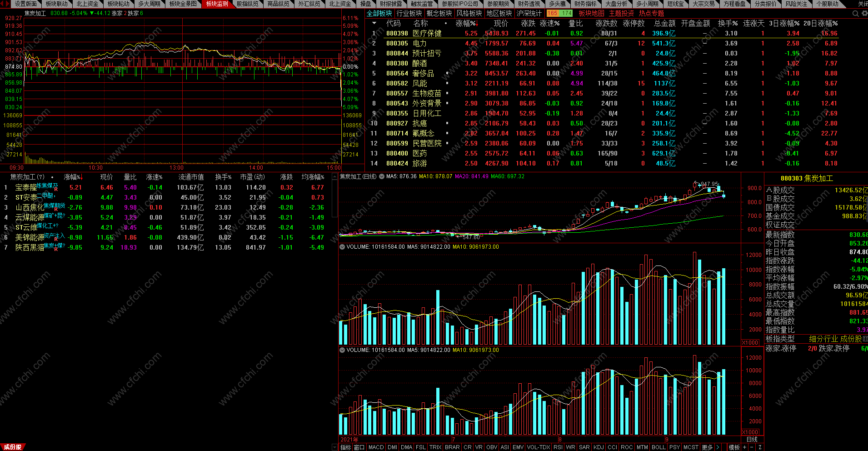The height and width of the screenshot is (451, 868).
Task: Expand the second VOLUME indicator dropdown
Action: click(x=342, y=350)
